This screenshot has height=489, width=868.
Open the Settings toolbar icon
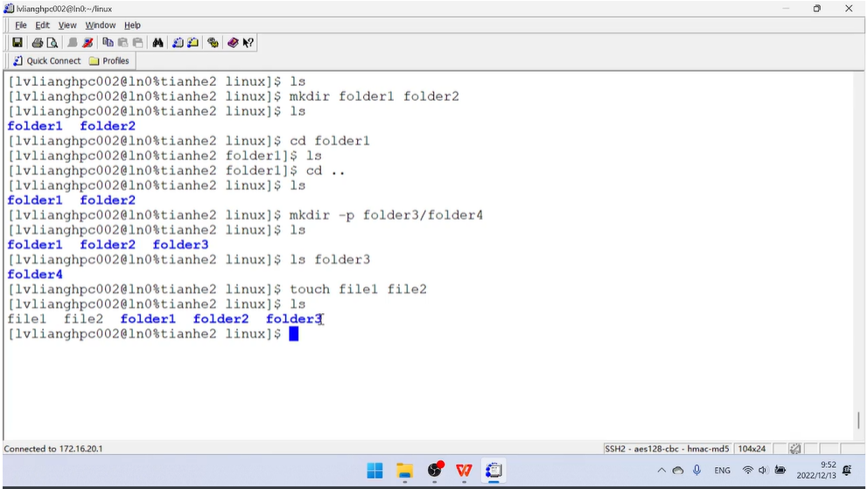(213, 43)
